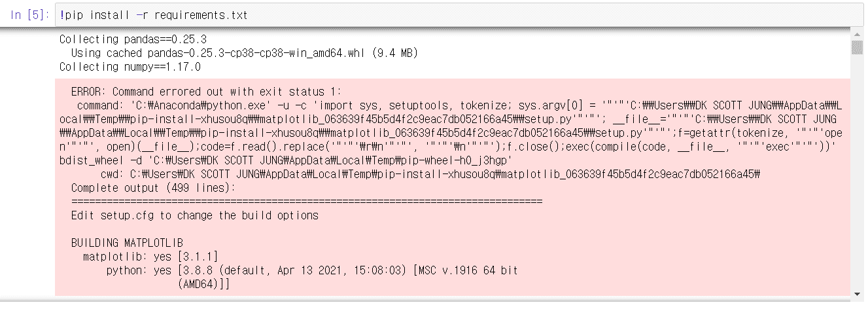868x309 pixels.
Task: Click the empty scrollbar track below the thumb
Action: coord(857,170)
